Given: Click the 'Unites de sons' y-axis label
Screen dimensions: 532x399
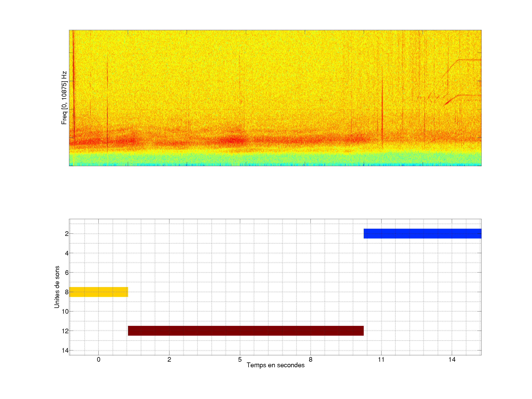Looking at the screenshot, I should (x=57, y=287).
